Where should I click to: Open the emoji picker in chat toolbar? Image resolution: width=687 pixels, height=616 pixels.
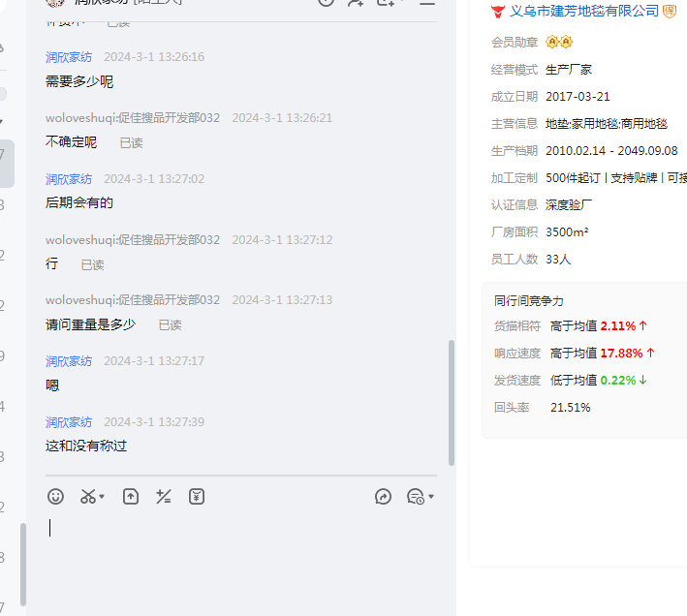pos(56,497)
